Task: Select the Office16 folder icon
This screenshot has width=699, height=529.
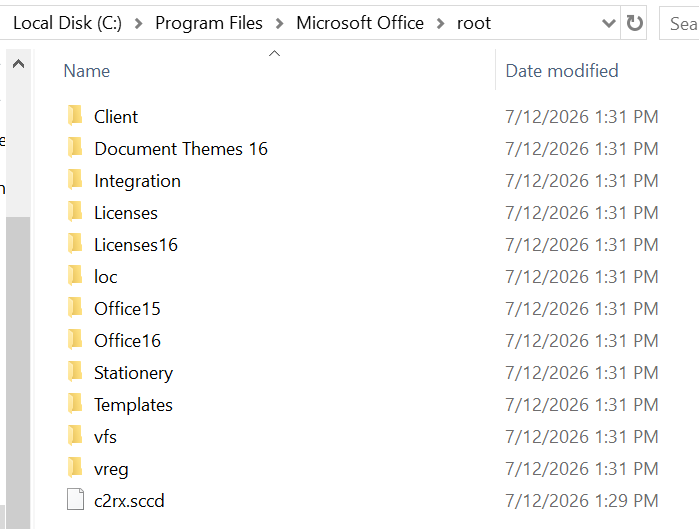Action: tap(75, 340)
